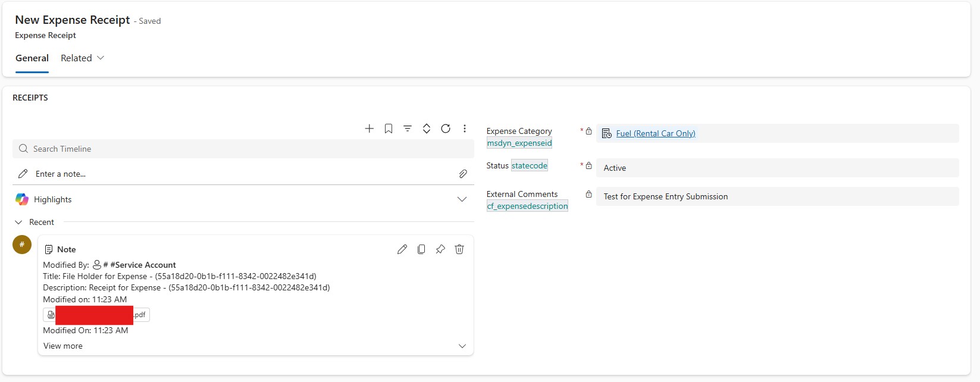Open the Fuel (Rental Car Only) link

click(x=656, y=133)
